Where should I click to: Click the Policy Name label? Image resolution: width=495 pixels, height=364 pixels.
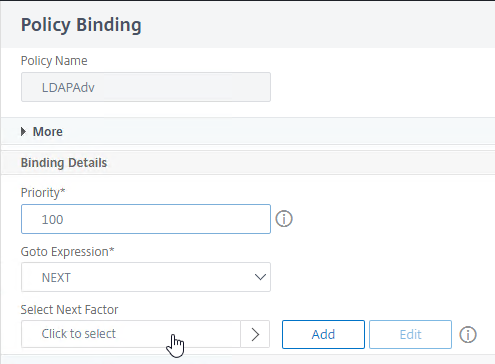tap(54, 61)
